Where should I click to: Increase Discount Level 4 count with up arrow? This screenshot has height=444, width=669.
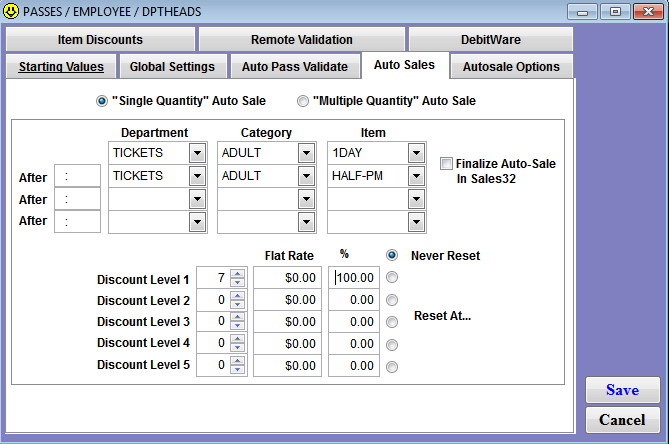point(238,339)
